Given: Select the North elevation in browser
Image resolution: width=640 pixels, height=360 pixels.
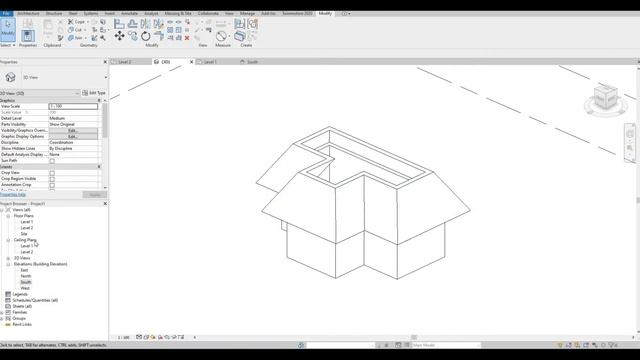Looking at the screenshot, I should coord(26,276).
